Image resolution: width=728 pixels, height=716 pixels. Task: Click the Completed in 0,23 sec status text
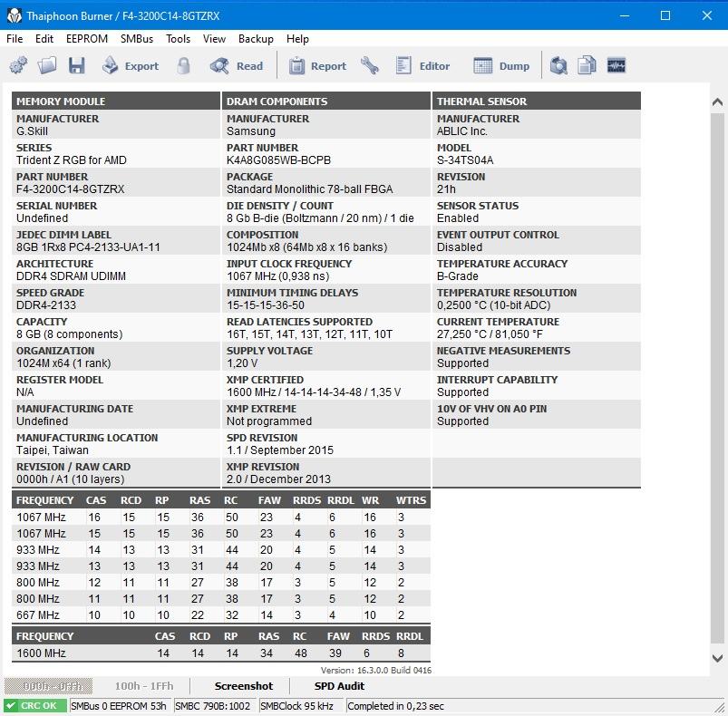(x=395, y=706)
